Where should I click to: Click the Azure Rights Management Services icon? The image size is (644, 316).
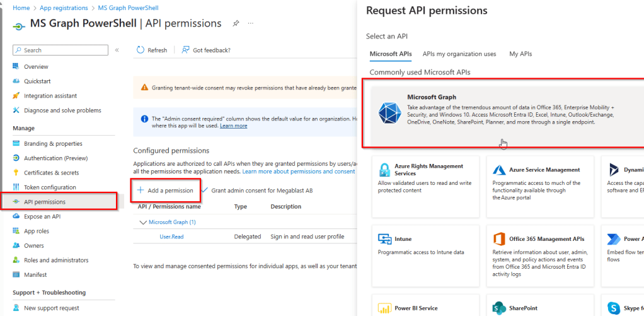pyautogui.click(x=384, y=170)
